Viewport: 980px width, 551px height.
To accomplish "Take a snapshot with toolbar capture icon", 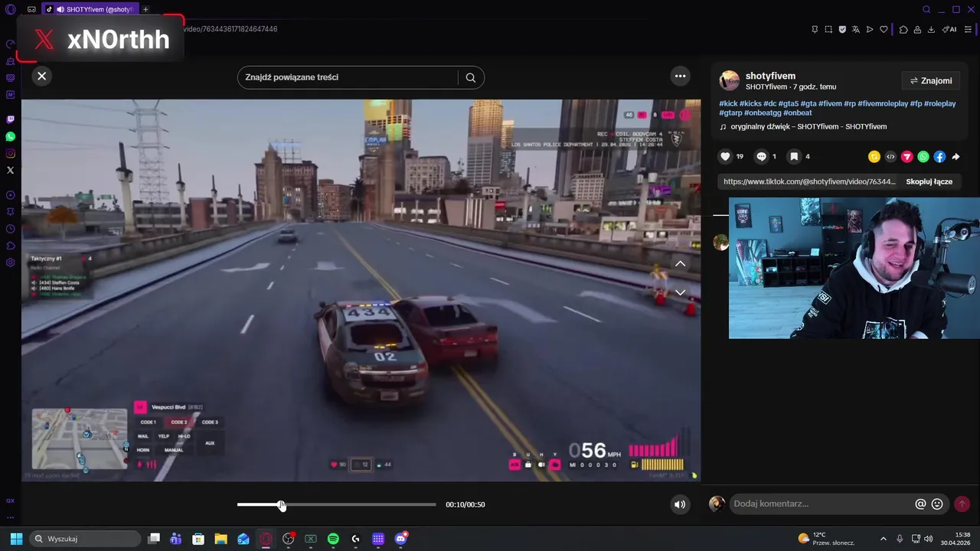I will 828,29.
